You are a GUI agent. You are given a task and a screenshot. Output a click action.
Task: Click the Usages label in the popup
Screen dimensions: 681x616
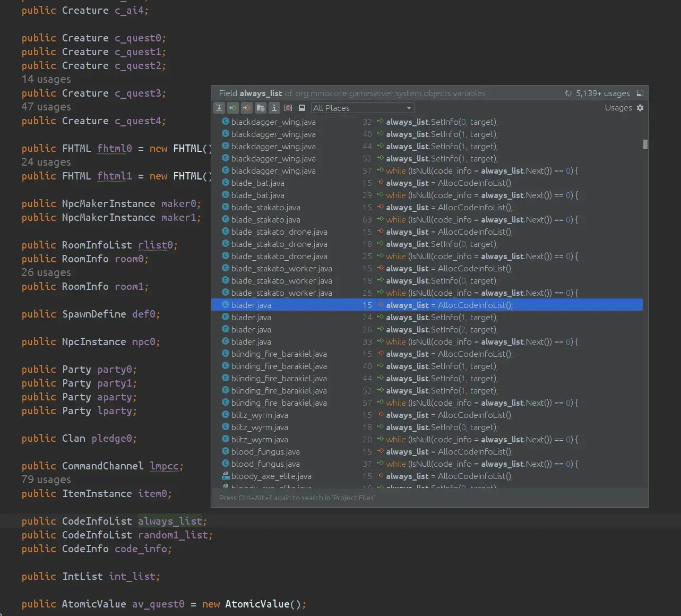pyautogui.click(x=618, y=108)
